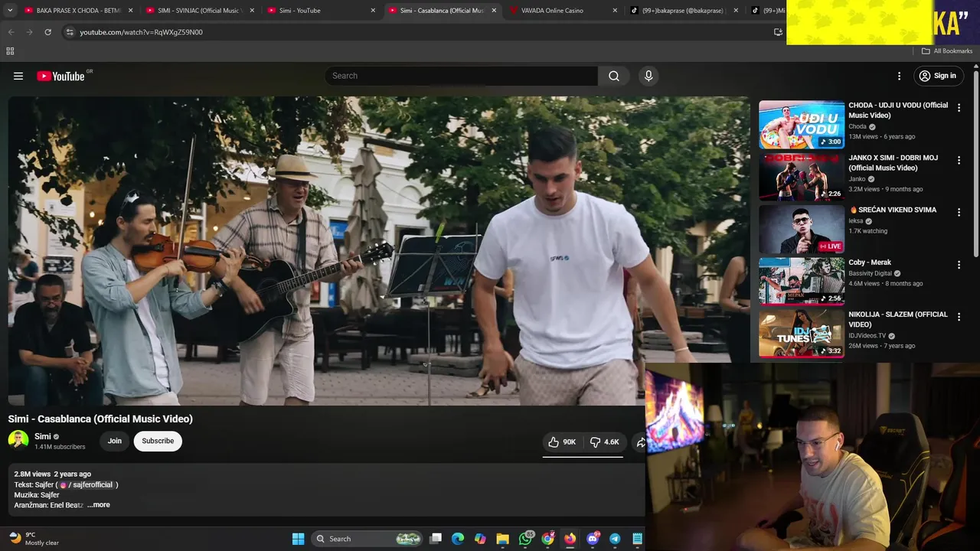
Task: Reload the page in the browser
Action: 47,32
